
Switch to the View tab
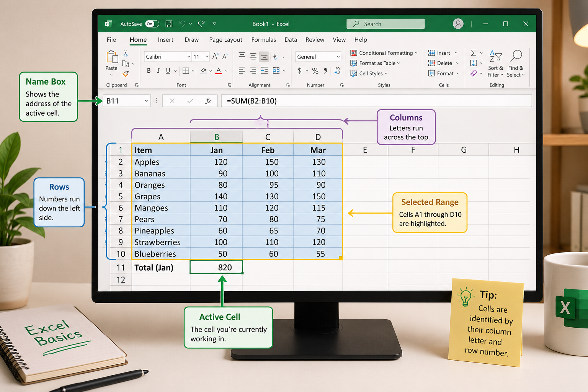[339, 39]
